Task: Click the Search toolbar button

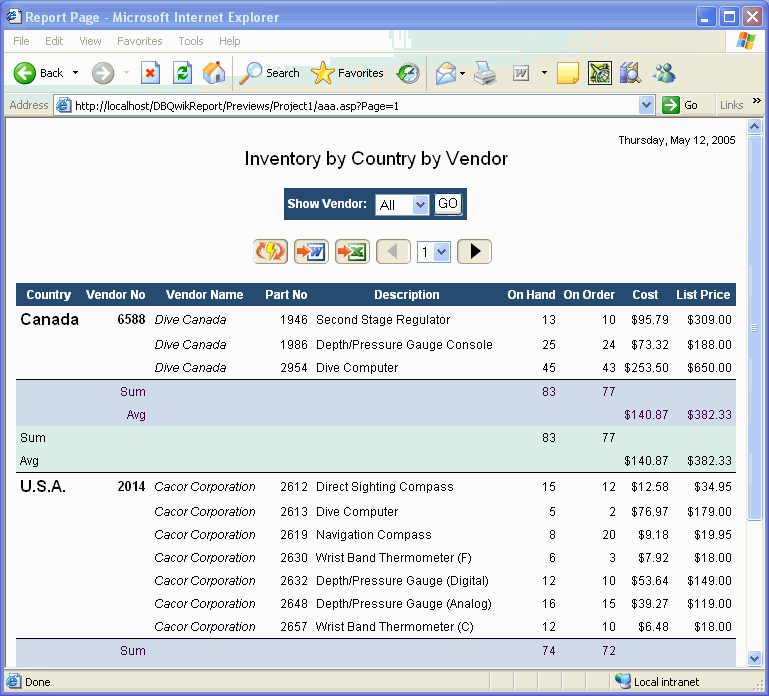Action: point(270,73)
